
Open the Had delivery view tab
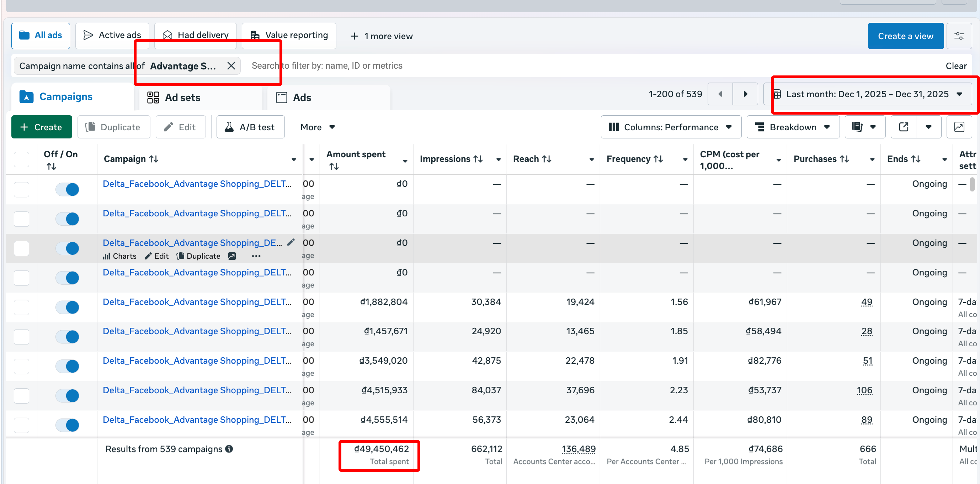click(196, 36)
